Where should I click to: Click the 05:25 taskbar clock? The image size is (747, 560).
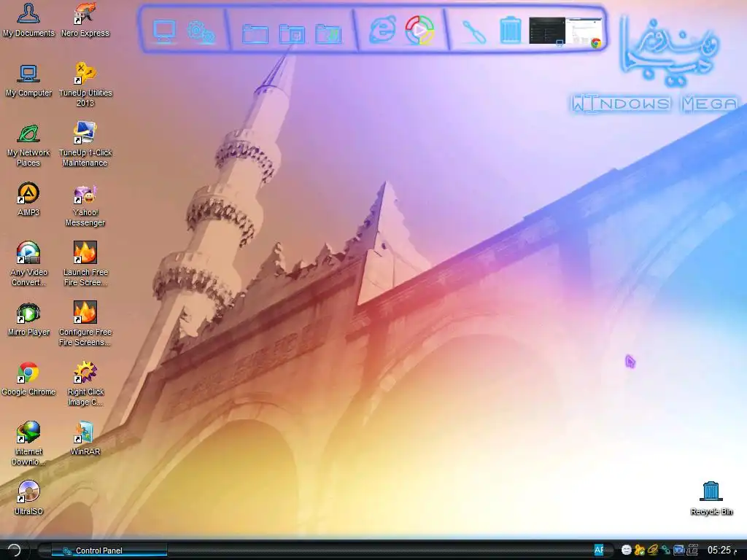point(721,550)
